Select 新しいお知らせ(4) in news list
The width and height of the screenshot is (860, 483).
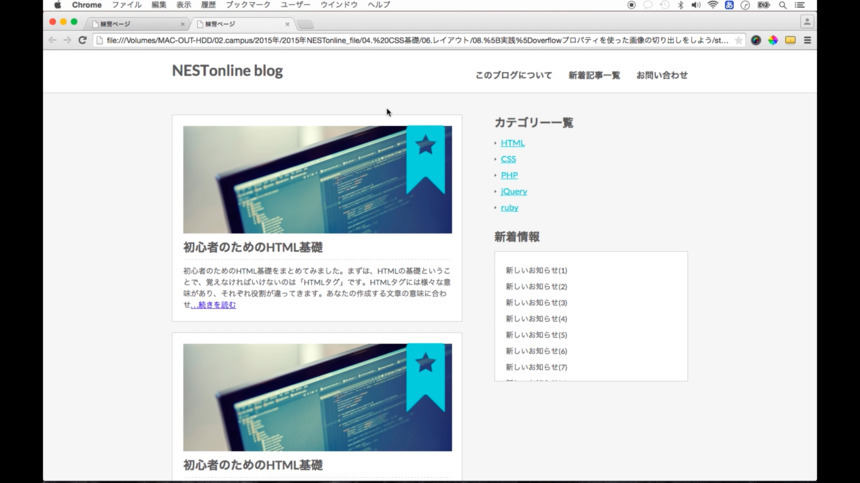[536, 319]
